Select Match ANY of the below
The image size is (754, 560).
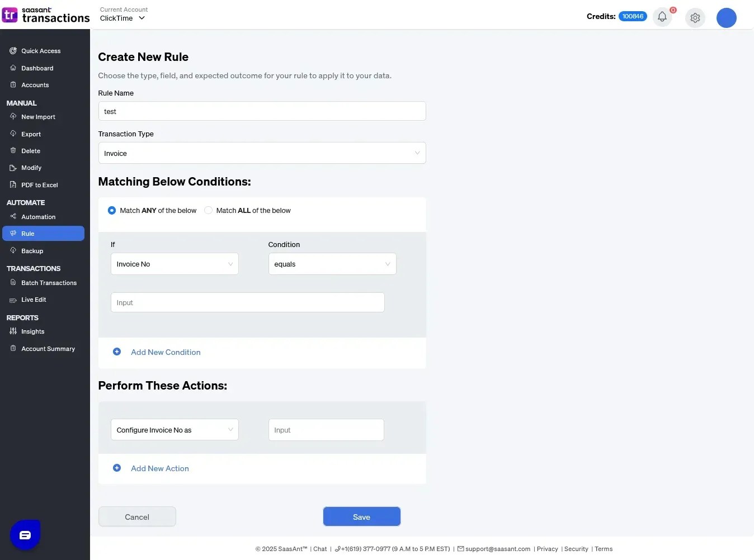tap(112, 211)
